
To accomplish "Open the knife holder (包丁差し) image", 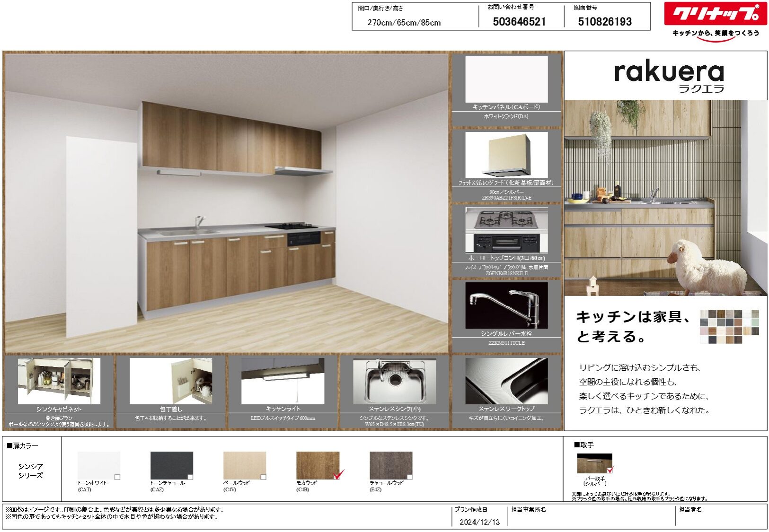I will 171,381.
